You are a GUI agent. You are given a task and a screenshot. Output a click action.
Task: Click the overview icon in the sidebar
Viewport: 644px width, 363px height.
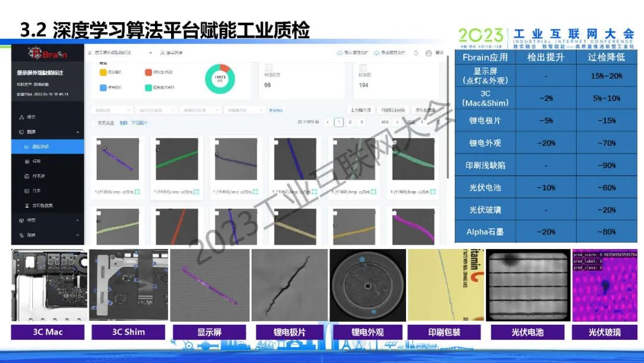click(x=21, y=117)
